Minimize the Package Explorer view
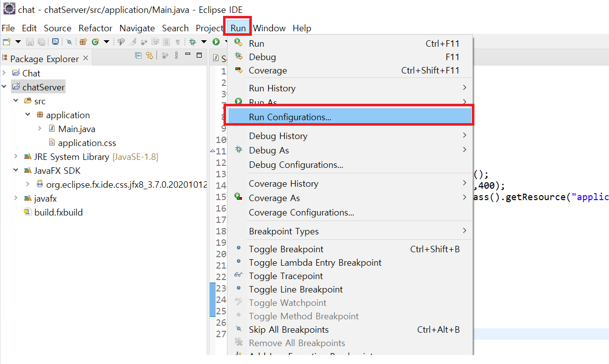Viewport: 609px width, 364px height. click(188, 54)
